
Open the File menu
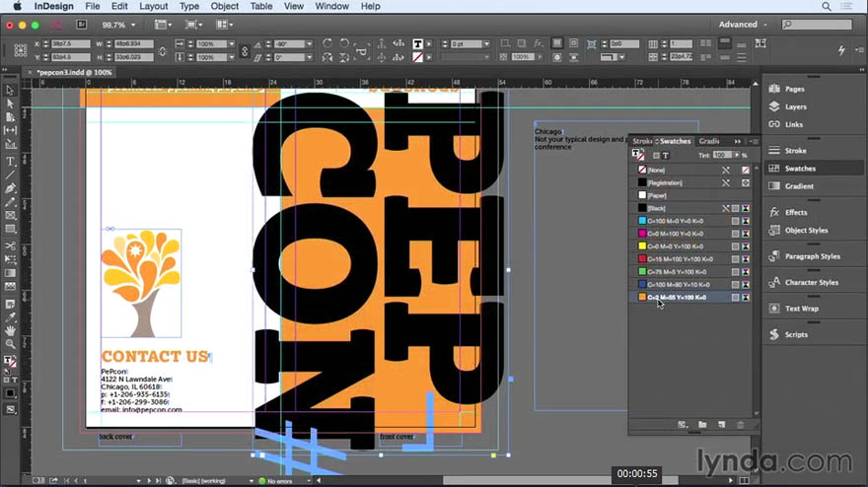pyautogui.click(x=93, y=6)
